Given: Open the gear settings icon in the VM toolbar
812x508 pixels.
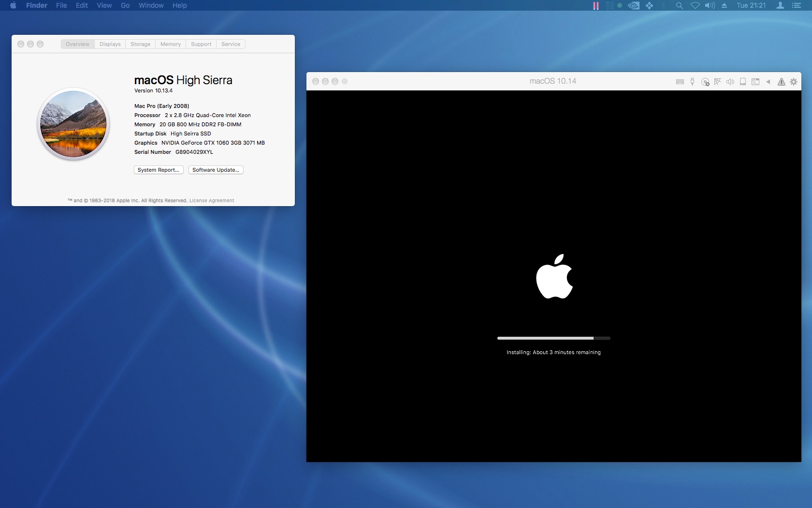Looking at the screenshot, I should point(794,82).
